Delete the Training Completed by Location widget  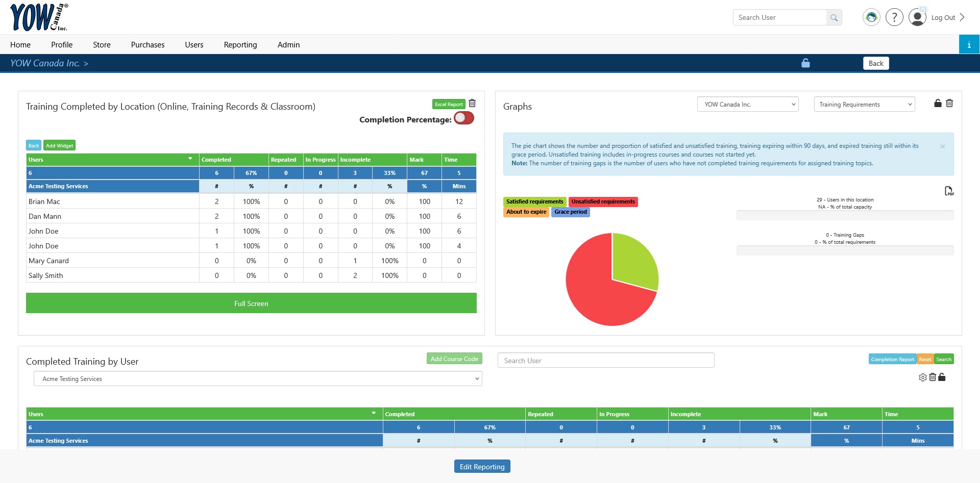472,104
